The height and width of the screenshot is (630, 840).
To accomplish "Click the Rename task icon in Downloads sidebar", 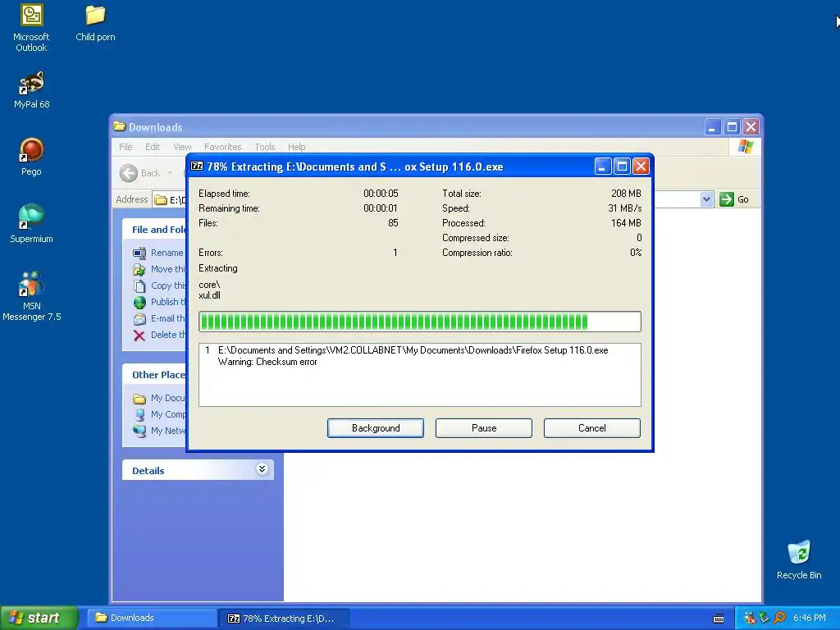I will [139, 253].
